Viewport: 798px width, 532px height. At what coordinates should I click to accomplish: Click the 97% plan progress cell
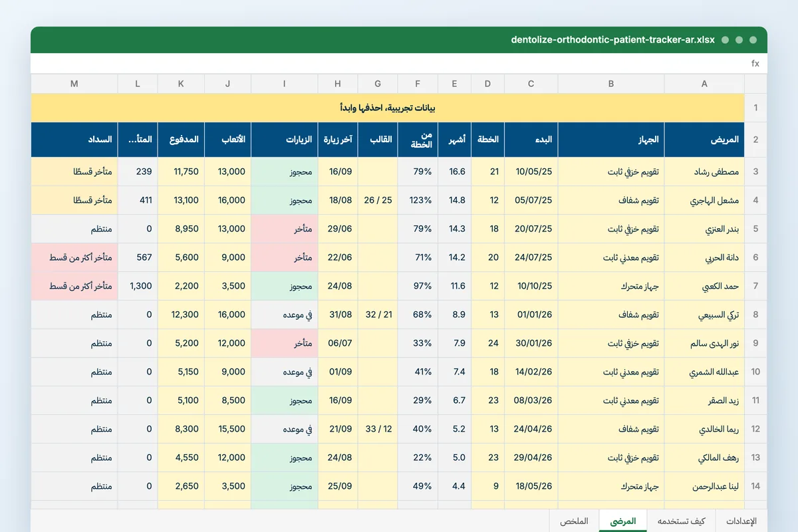418,286
